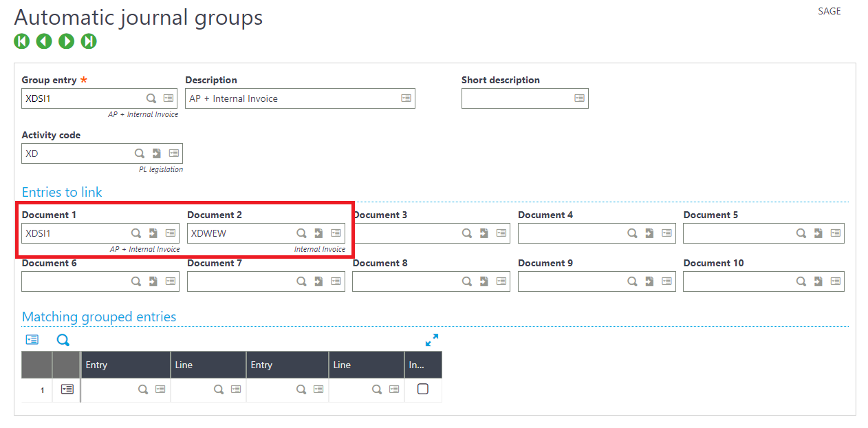
Task: Click Short description text field
Action: tap(517, 98)
